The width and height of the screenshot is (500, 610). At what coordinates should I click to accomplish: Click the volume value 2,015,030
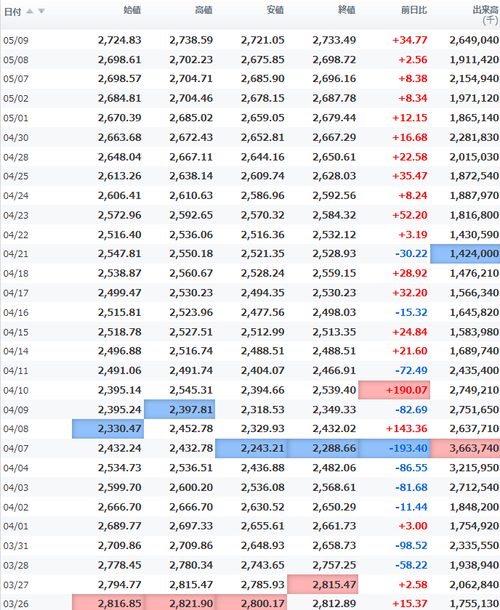[x=474, y=157]
